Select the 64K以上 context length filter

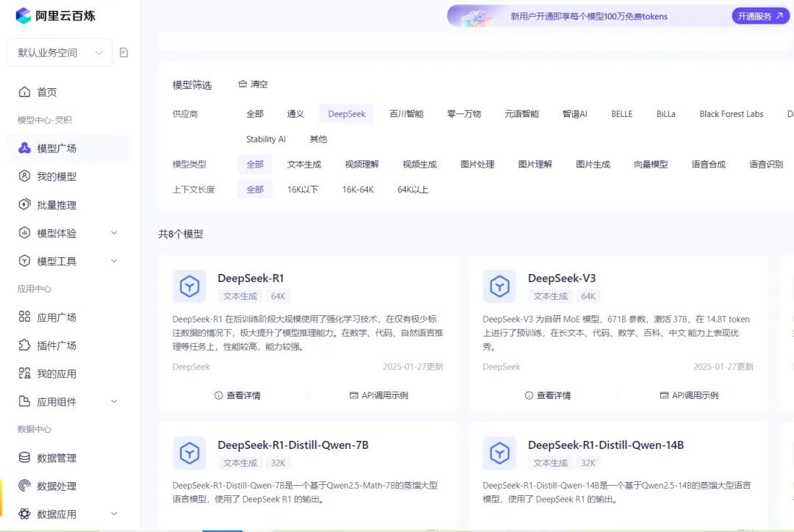coord(412,190)
